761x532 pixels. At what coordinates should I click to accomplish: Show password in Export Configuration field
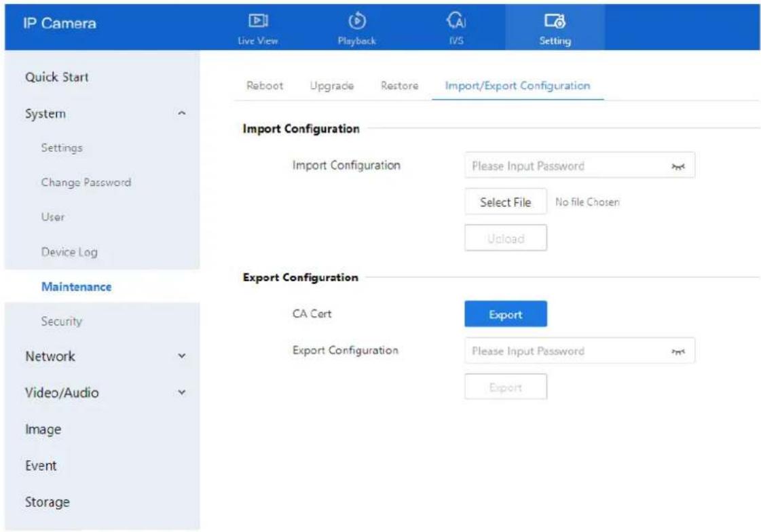tap(678, 351)
